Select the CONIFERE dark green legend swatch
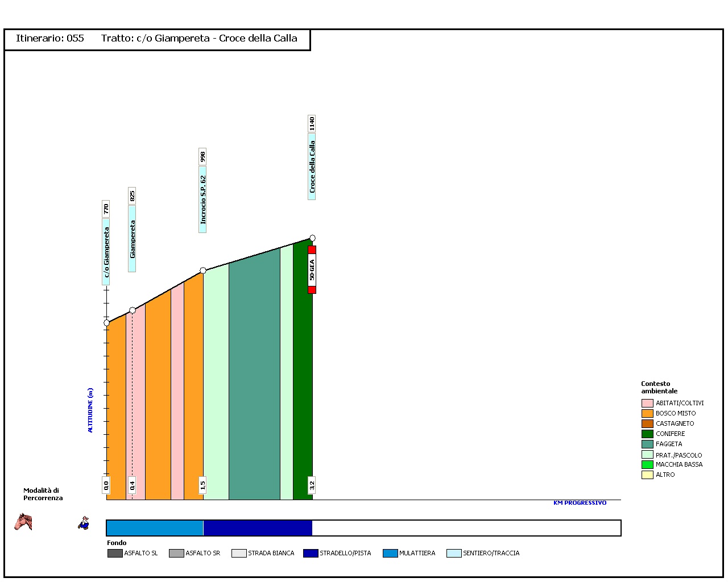The image size is (728, 582). 647,434
